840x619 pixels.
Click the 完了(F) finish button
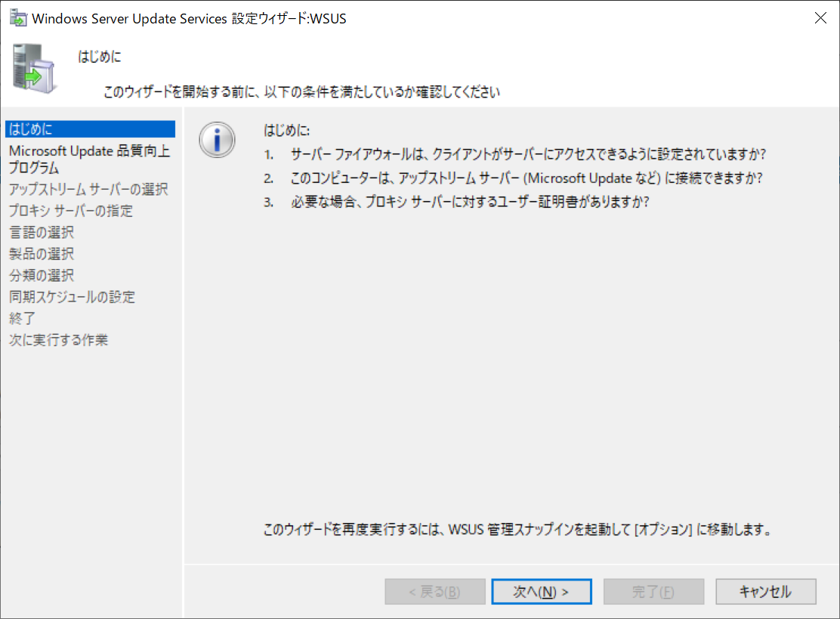pos(653,592)
